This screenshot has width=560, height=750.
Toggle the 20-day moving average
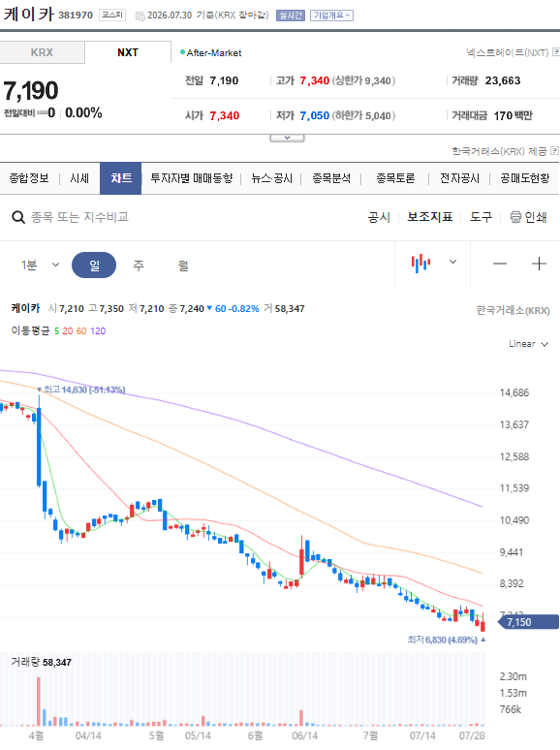tap(68, 331)
